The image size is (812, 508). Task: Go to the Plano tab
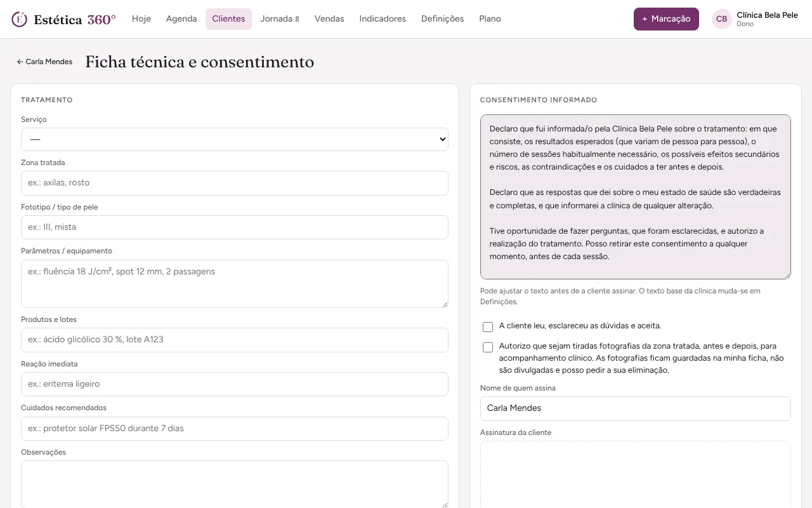490,19
